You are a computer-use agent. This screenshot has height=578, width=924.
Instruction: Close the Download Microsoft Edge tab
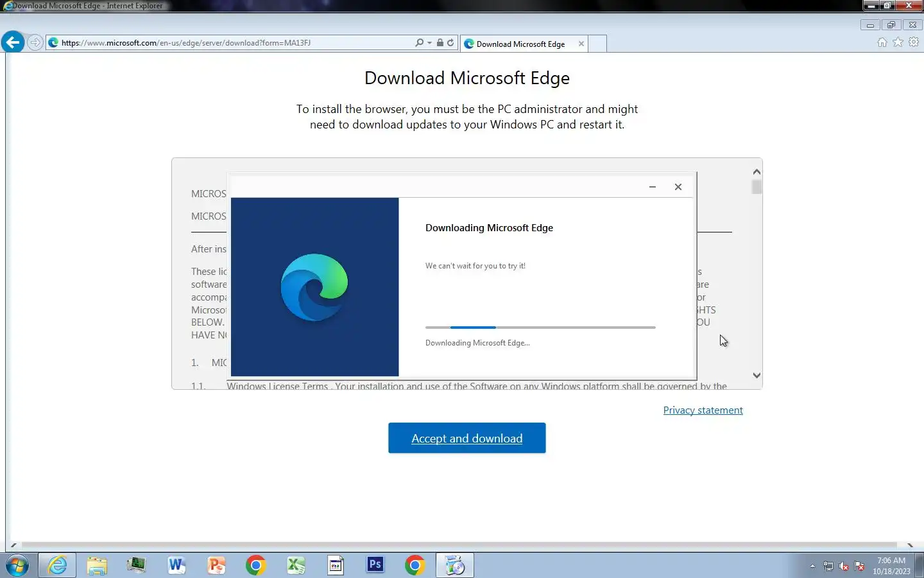click(x=581, y=44)
